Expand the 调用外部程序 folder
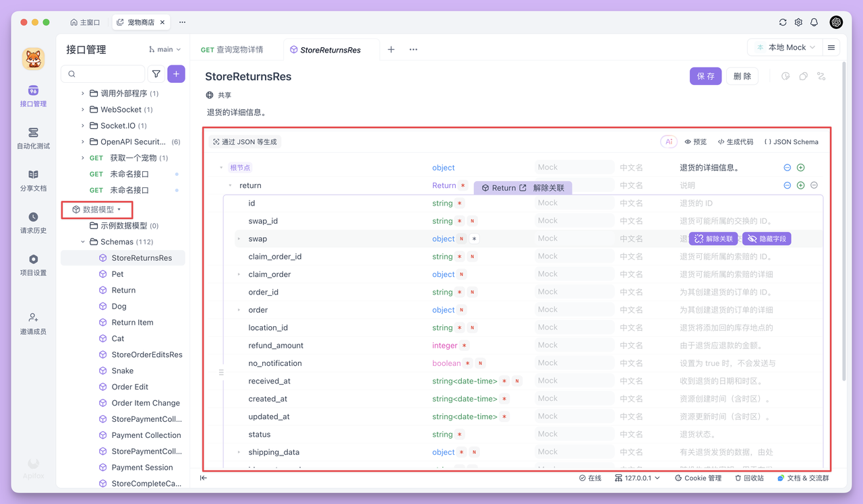Screen dimensions: 863x504 [83, 93]
